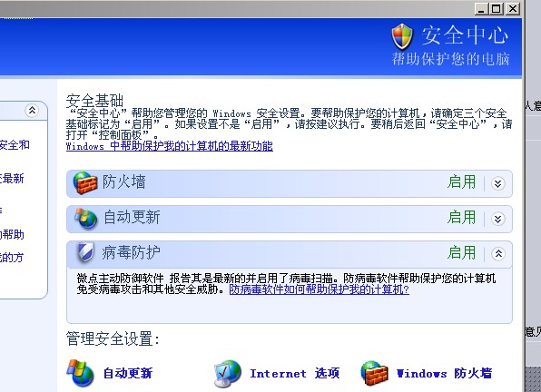Image resolution: width=541 pixels, height=392 pixels.
Task: Maximize the Security Center window
Action: point(497,8)
